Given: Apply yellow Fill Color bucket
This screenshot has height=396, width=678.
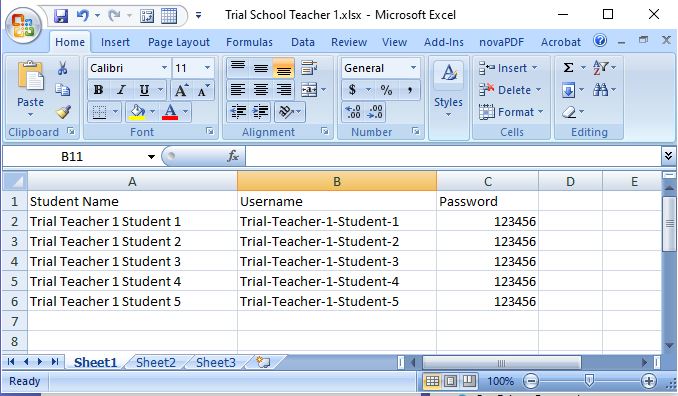Looking at the screenshot, I should tap(137, 112).
